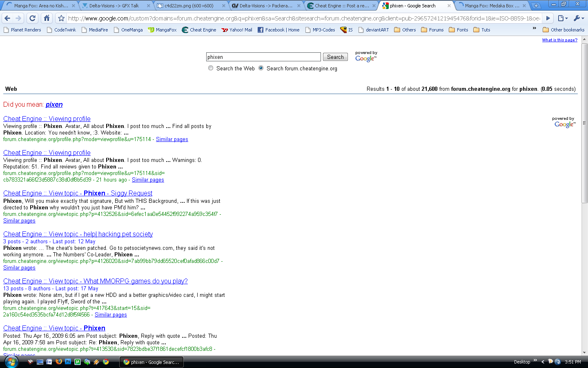
Task: Open the MediaFire bookmark
Action: (x=95, y=30)
